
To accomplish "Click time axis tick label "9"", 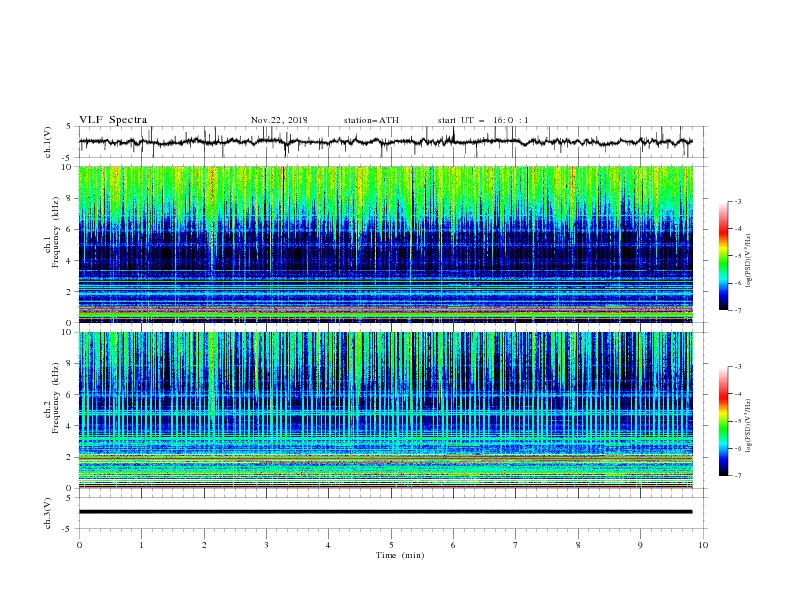I will coord(640,545).
